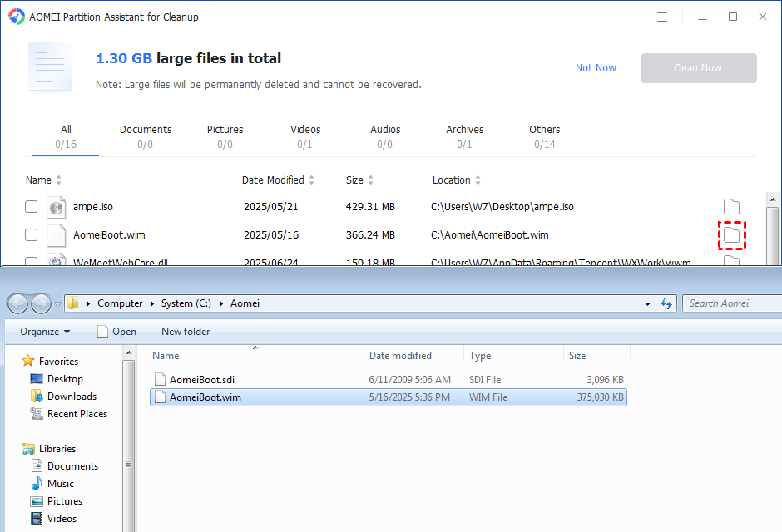Screen dimensions: 782x532
Task: Click the Back arrow in Explorer
Action: [x=18, y=303]
